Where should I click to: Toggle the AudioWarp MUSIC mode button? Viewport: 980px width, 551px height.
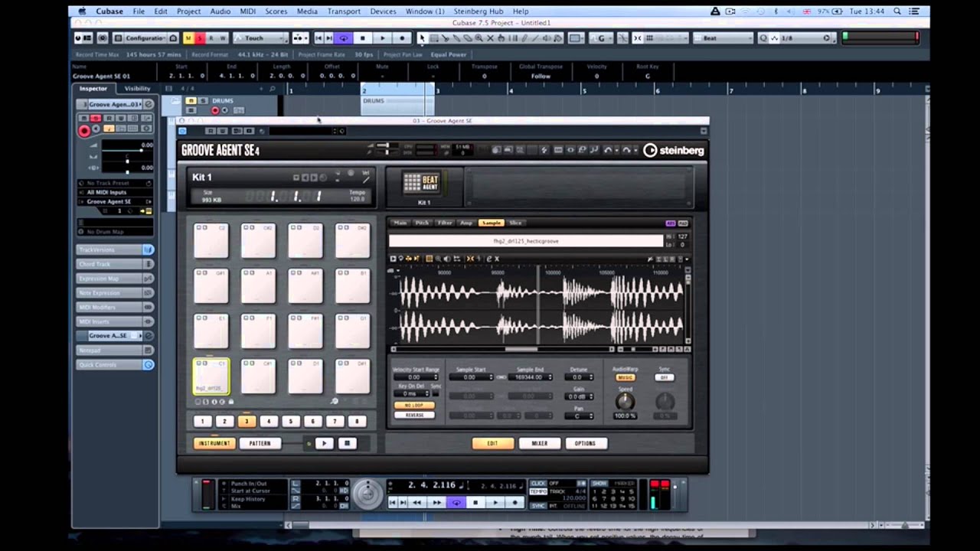coord(626,377)
